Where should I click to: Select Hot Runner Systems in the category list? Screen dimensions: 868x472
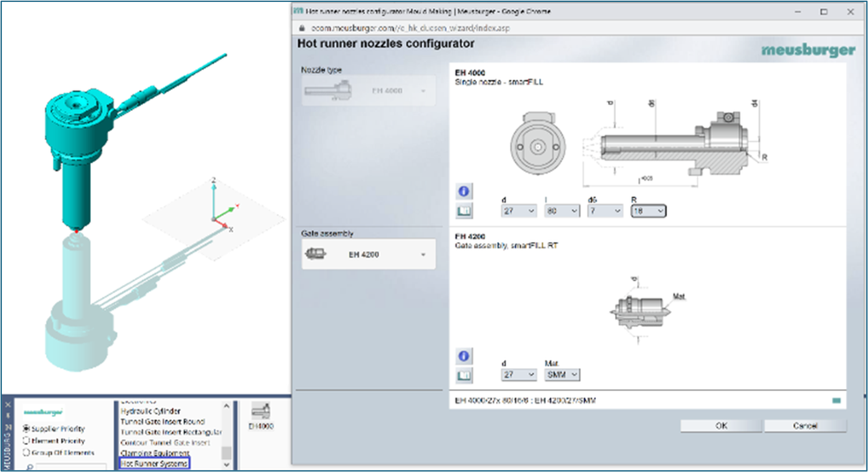click(154, 462)
